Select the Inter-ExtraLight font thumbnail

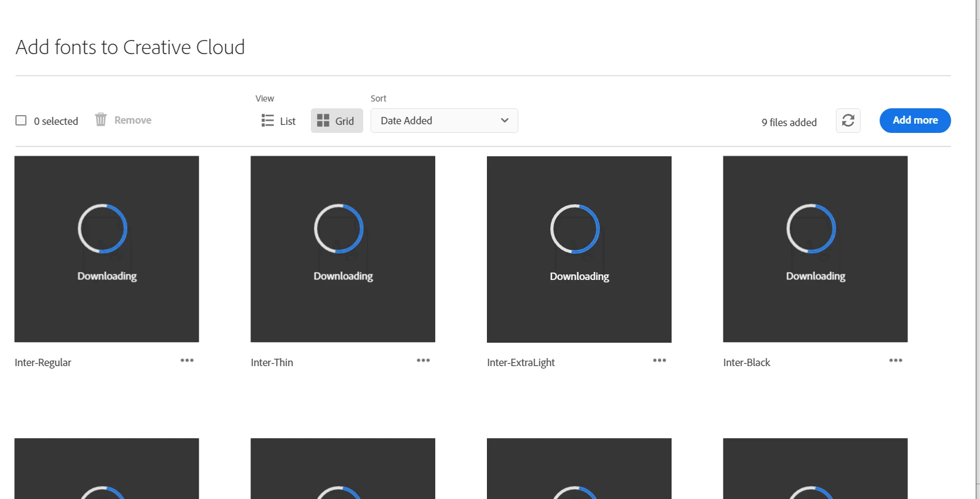pyautogui.click(x=579, y=249)
